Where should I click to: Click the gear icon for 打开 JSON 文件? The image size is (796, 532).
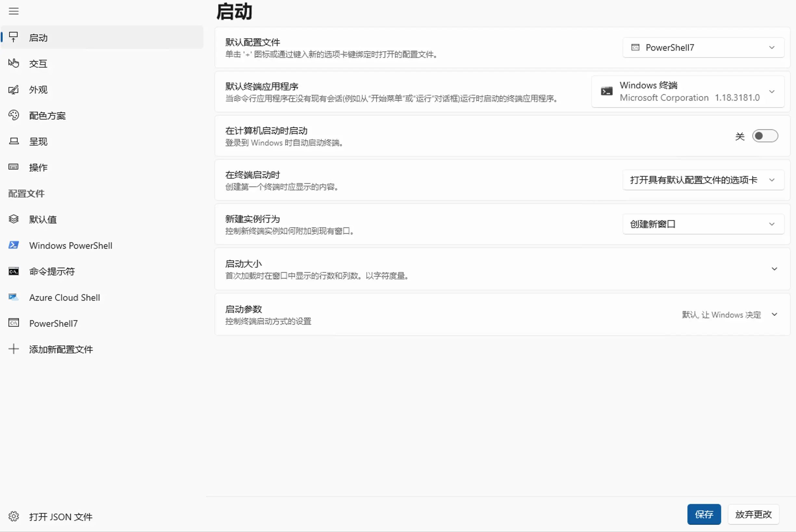[x=14, y=516]
